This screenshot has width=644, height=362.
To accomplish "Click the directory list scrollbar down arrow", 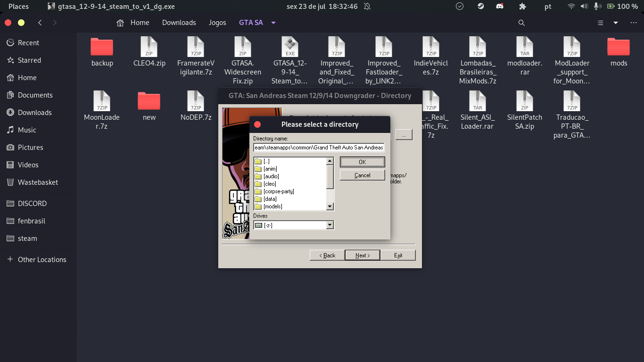I will click(330, 206).
